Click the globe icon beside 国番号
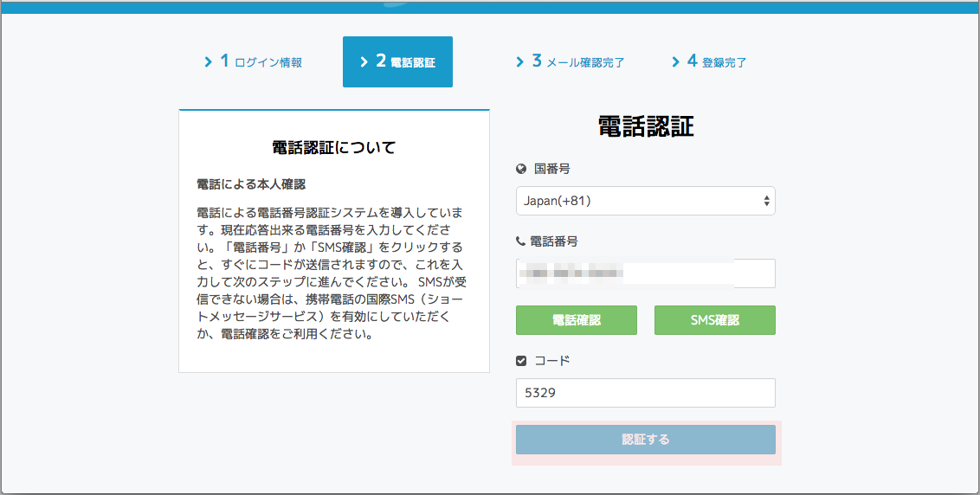 click(x=521, y=169)
